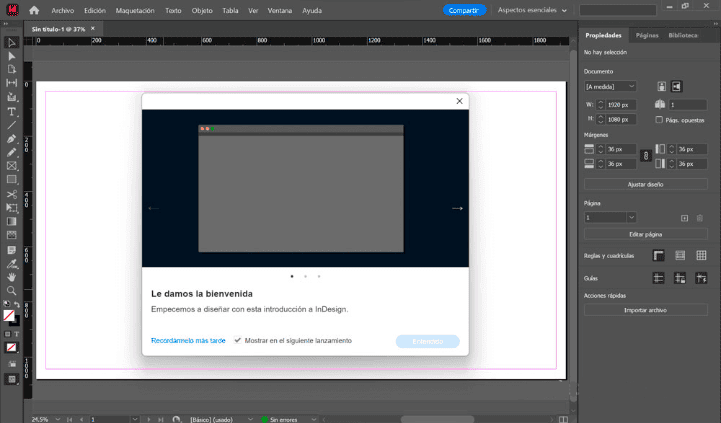Open status bar page number dropdown
Screen dimensions: 721x423
click(135, 419)
